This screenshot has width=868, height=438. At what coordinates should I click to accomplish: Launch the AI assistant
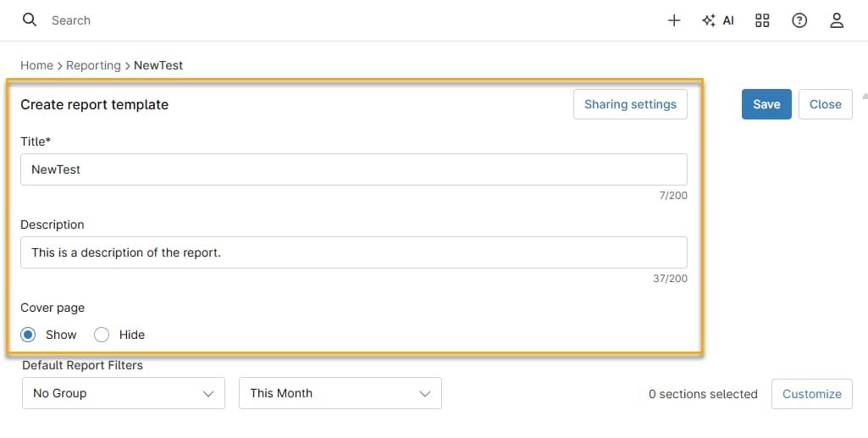(x=718, y=20)
